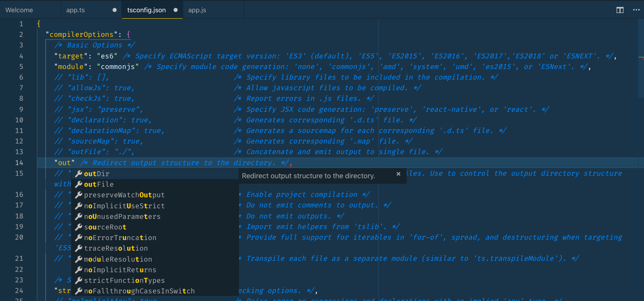Click the wrench icon beside noUnusedParameters
Image resolution: width=644 pixels, height=301 pixels.
point(78,216)
